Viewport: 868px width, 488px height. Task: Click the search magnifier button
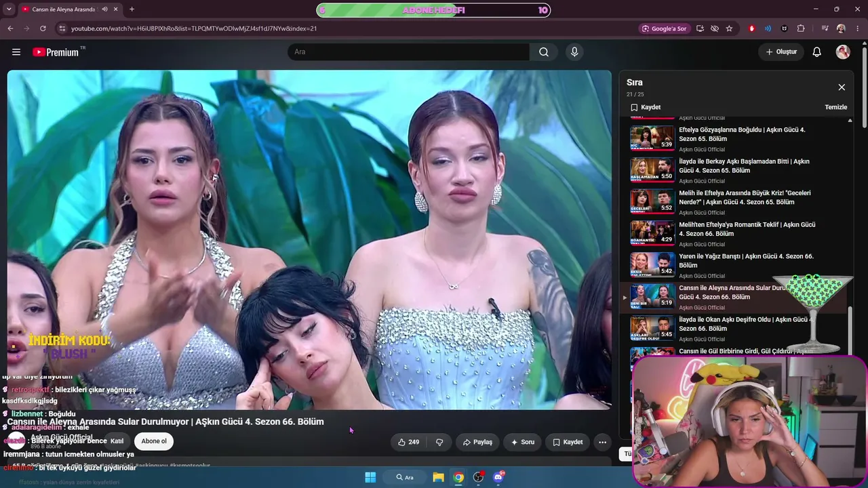[544, 52]
